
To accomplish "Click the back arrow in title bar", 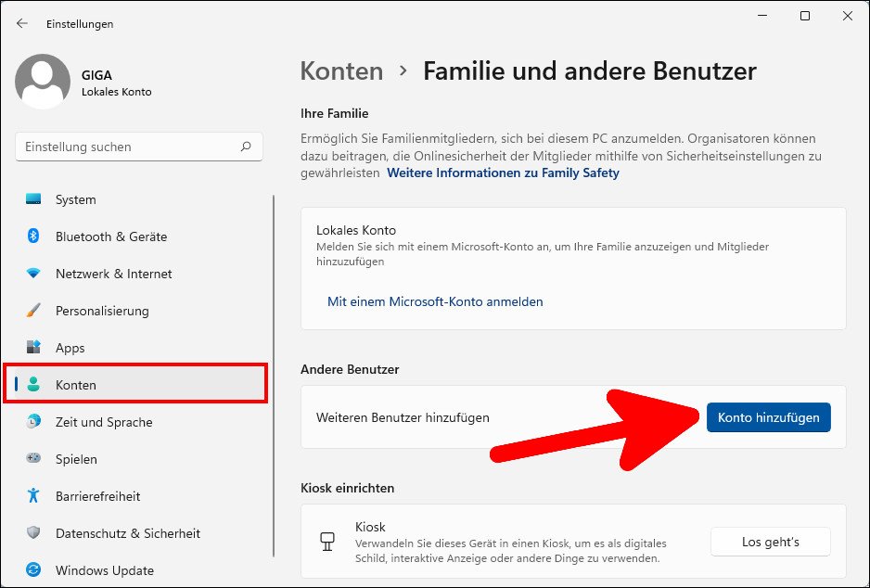I will coord(22,23).
